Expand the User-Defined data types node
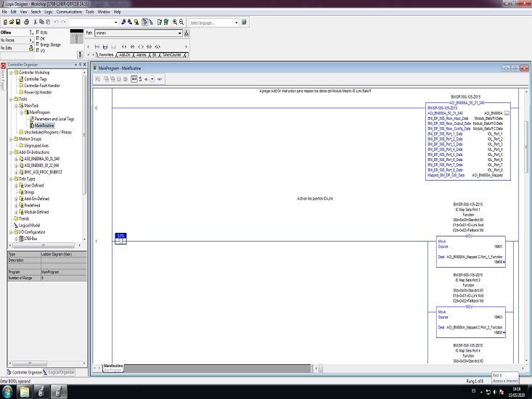This screenshot has width=532, height=399. pyautogui.click(x=16, y=185)
